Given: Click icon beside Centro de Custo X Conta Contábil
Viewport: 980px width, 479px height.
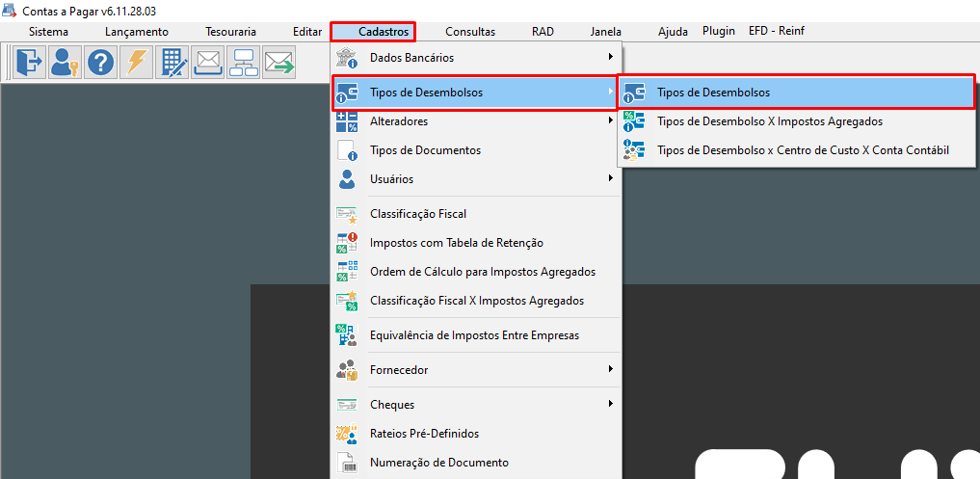Looking at the screenshot, I should [x=634, y=150].
